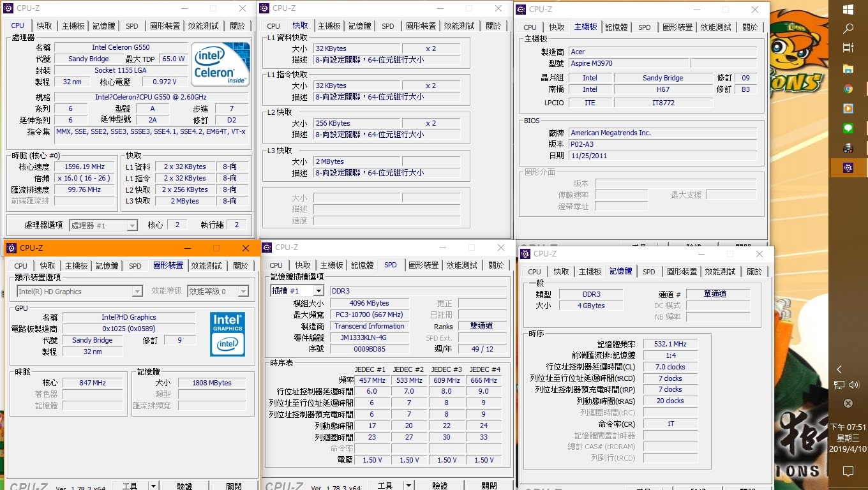Click the Transcend Information manufacturer field
Viewport: 868px width, 490px height.
[370, 326]
